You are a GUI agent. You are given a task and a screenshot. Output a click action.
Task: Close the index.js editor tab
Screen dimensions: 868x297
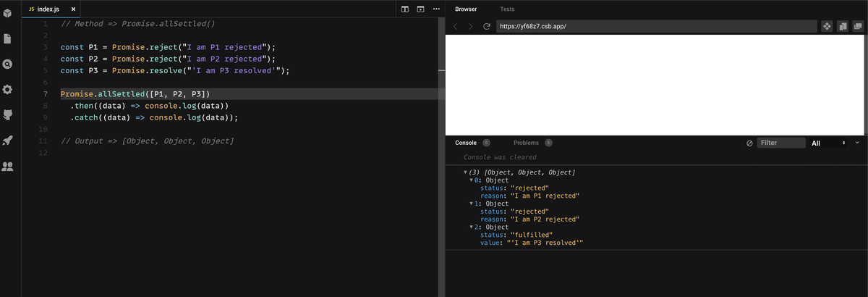[x=73, y=9]
